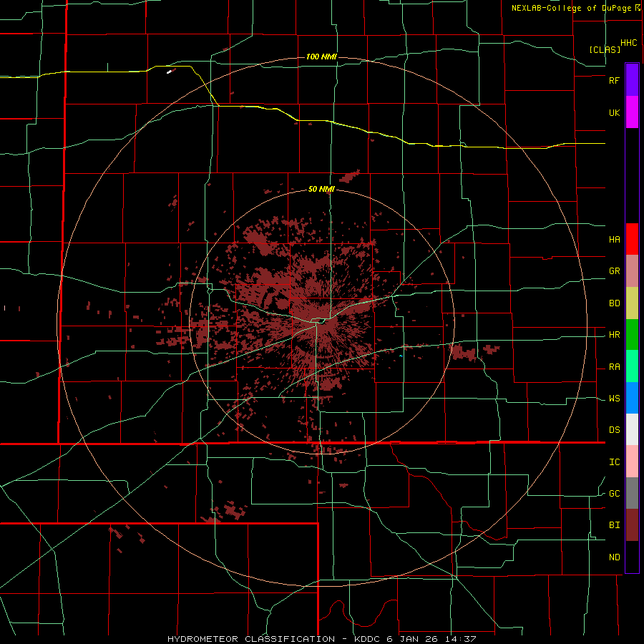Click the ND legend label
Image resolution: width=644 pixels, height=644 pixels.
pos(615,557)
